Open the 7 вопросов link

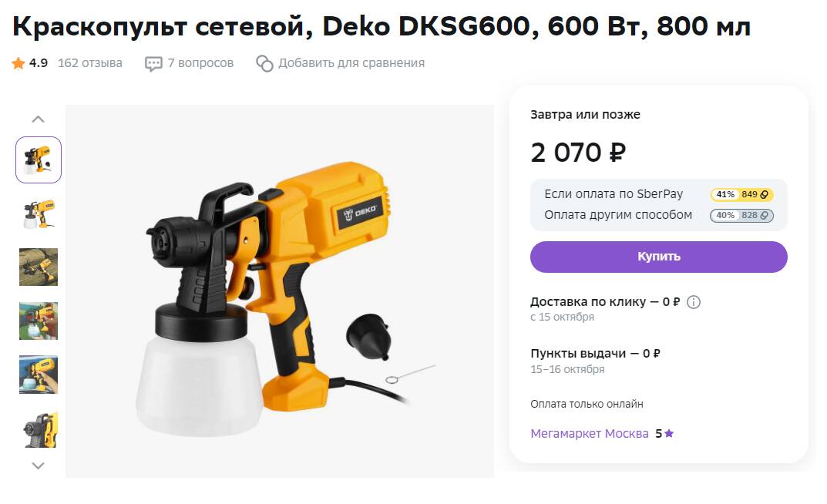tap(200, 63)
